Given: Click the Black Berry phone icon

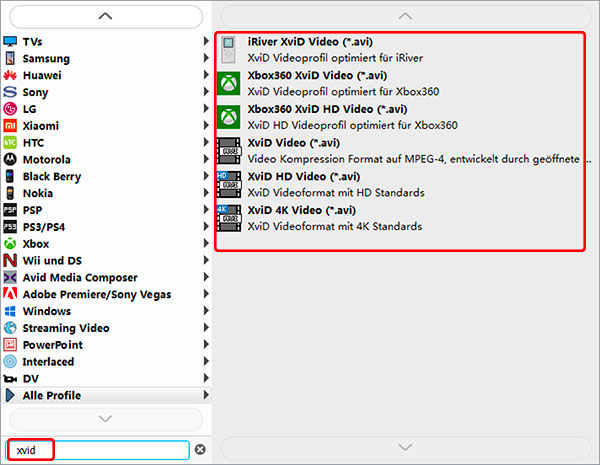Looking at the screenshot, I should 10,176.
